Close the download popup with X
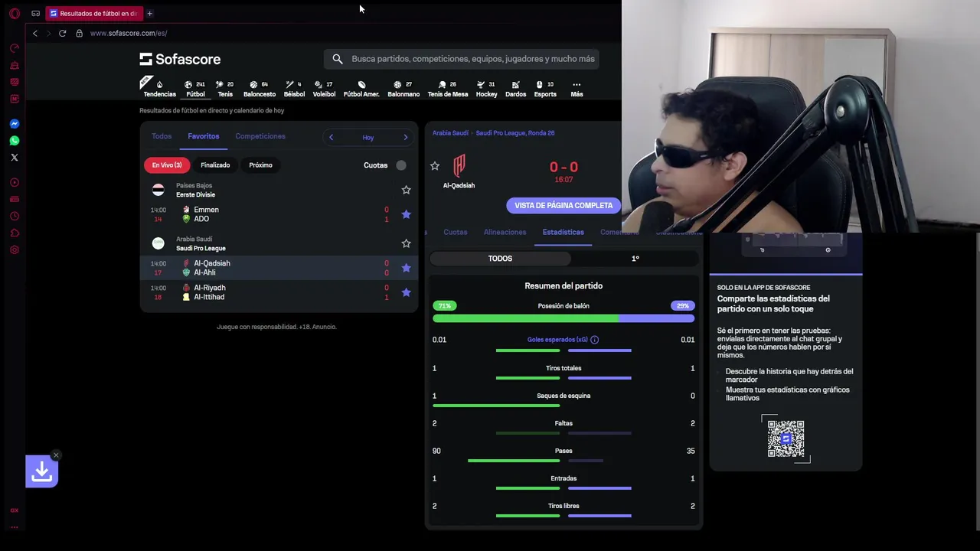Image resolution: width=980 pixels, height=551 pixels. click(56, 455)
